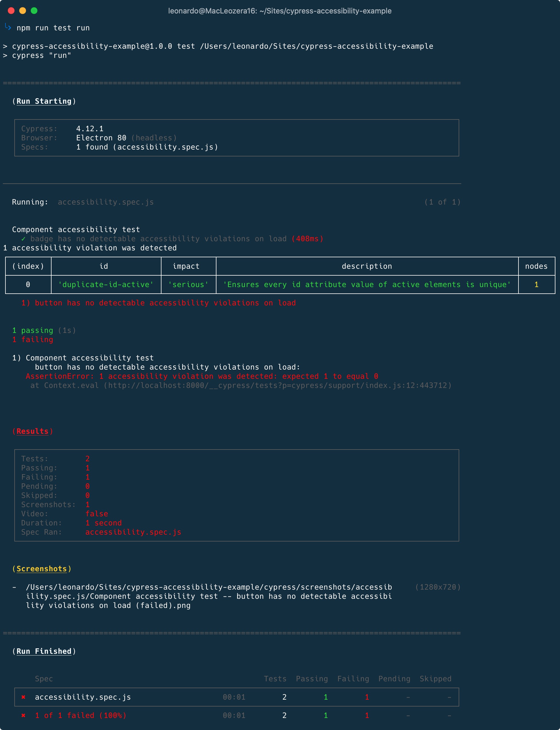
Task: Click the 'nodes' column header
Action: click(536, 266)
